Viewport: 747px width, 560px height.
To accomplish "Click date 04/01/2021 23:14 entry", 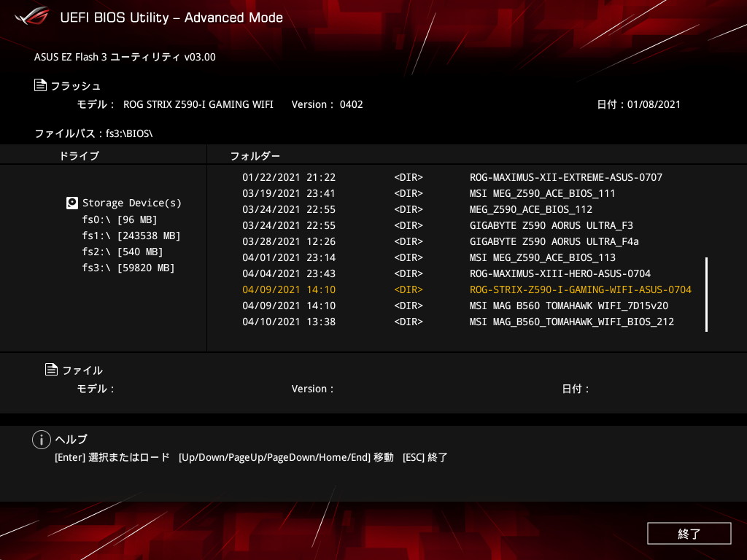I will coord(289,257).
